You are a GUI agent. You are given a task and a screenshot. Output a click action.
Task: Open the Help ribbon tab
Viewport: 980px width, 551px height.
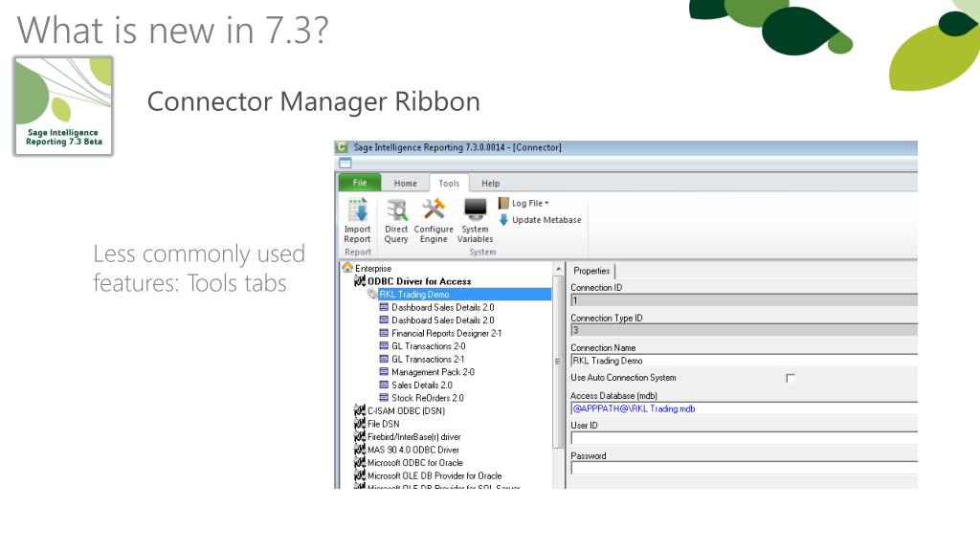click(491, 183)
